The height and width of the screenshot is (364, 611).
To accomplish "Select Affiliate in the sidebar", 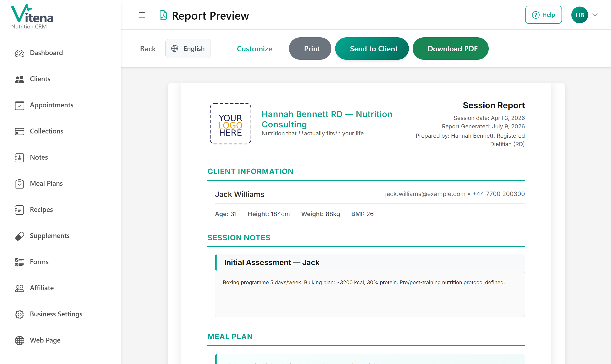I will click(x=42, y=288).
